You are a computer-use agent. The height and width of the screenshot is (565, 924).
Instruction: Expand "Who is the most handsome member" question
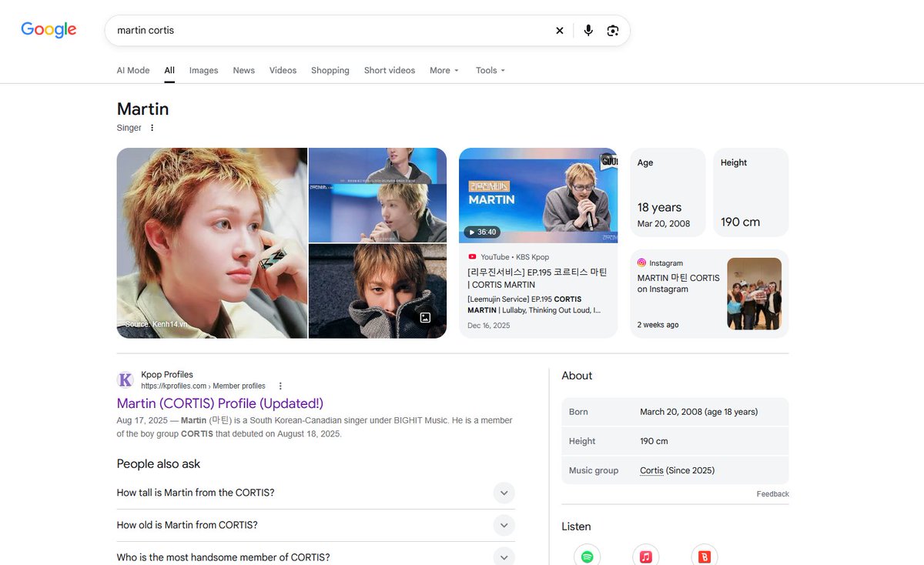316,557
